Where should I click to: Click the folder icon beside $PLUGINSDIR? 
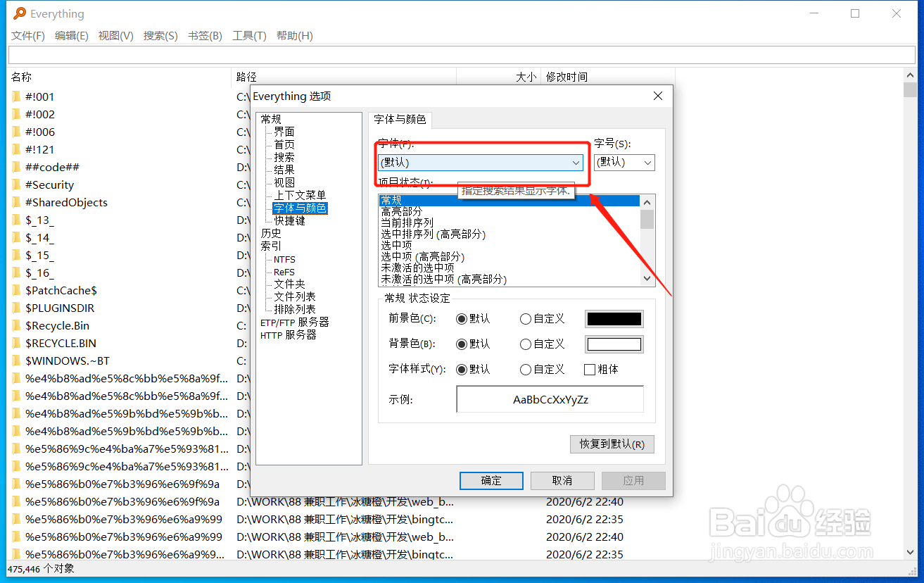(16, 308)
